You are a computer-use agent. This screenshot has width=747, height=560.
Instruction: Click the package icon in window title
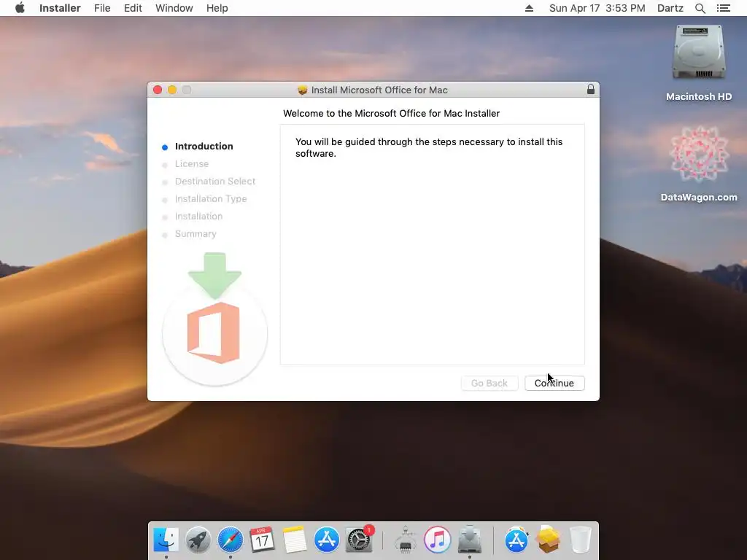(302, 90)
